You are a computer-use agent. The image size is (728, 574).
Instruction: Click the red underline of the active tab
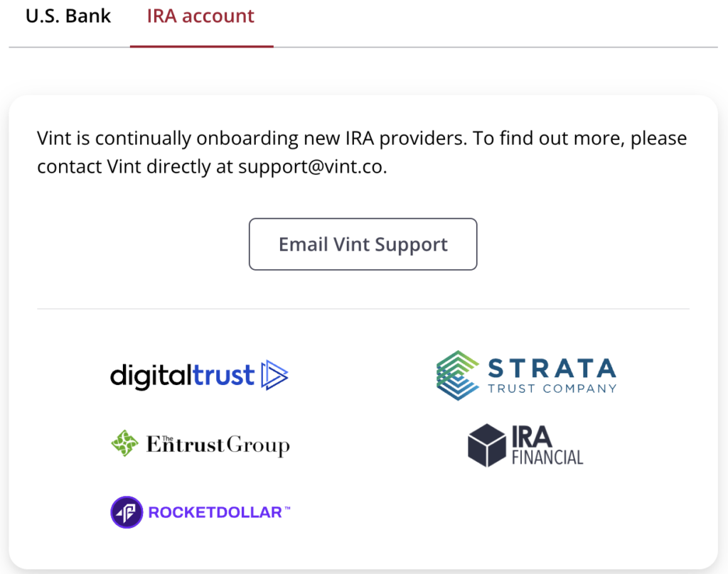click(x=201, y=46)
